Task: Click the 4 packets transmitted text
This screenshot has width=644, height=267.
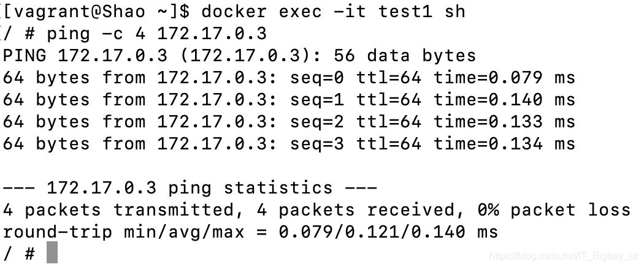Action: pos(119,210)
